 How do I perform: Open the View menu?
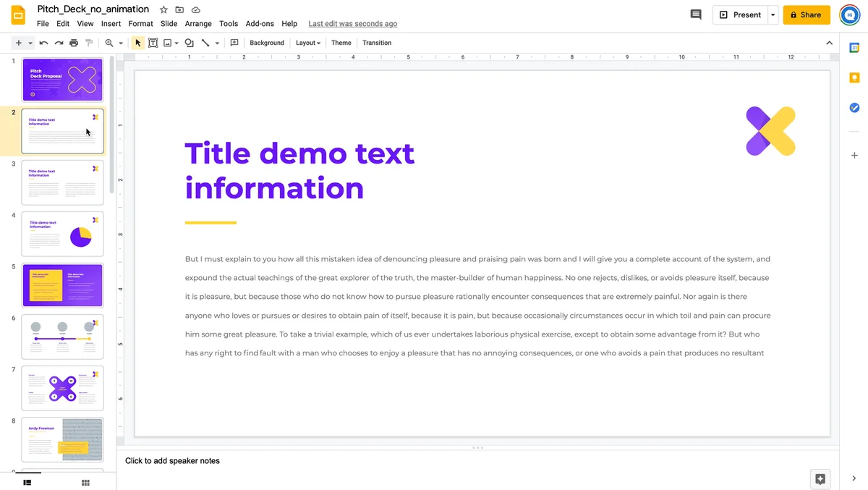(x=85, y=24)
